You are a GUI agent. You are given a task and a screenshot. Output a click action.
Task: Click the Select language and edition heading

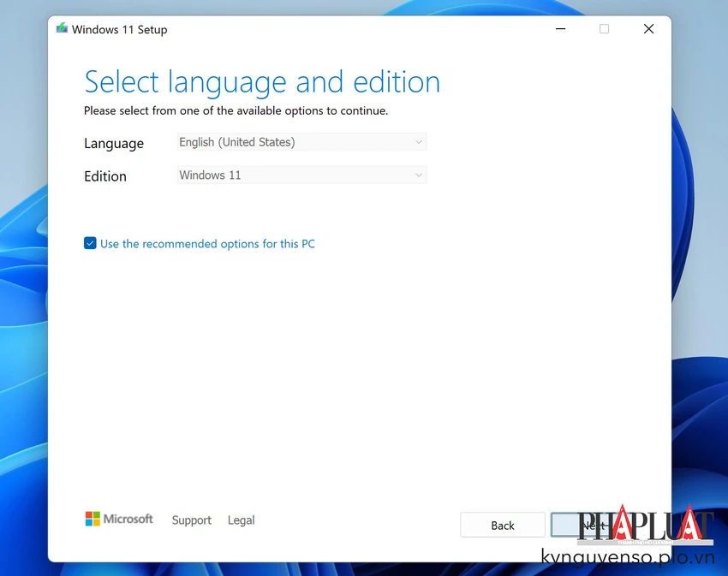[262, 82]
